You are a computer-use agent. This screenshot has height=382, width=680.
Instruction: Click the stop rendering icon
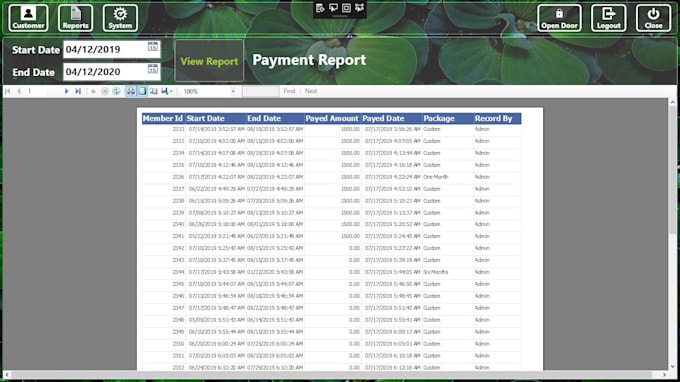point(105,91)
